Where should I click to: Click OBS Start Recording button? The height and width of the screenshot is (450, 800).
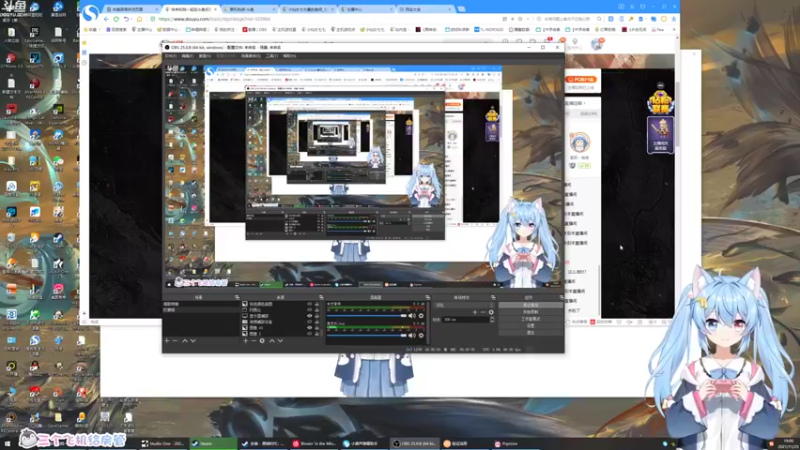[x=531, y=312]
